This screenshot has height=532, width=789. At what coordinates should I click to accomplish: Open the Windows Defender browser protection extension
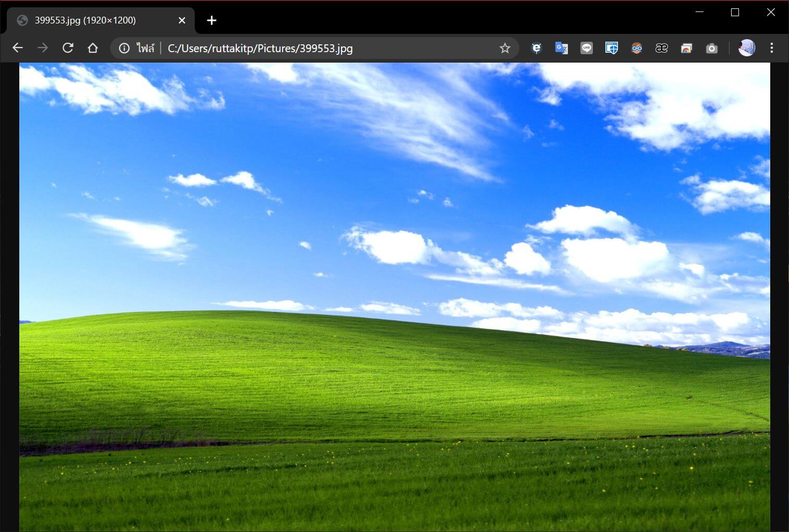612,49
